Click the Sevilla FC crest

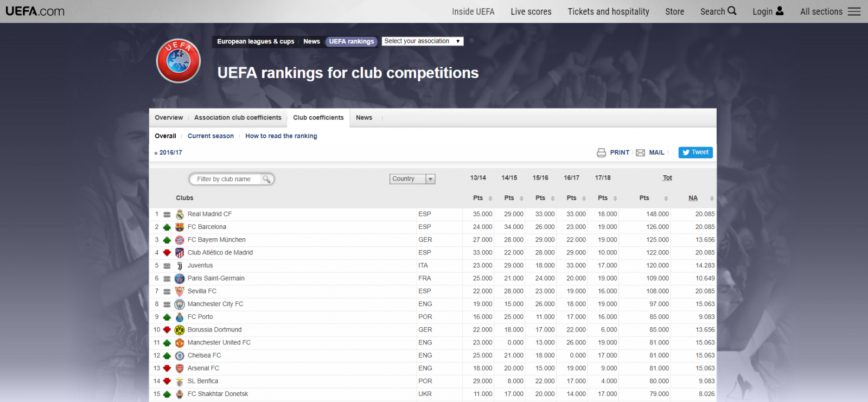click(180, 291)
